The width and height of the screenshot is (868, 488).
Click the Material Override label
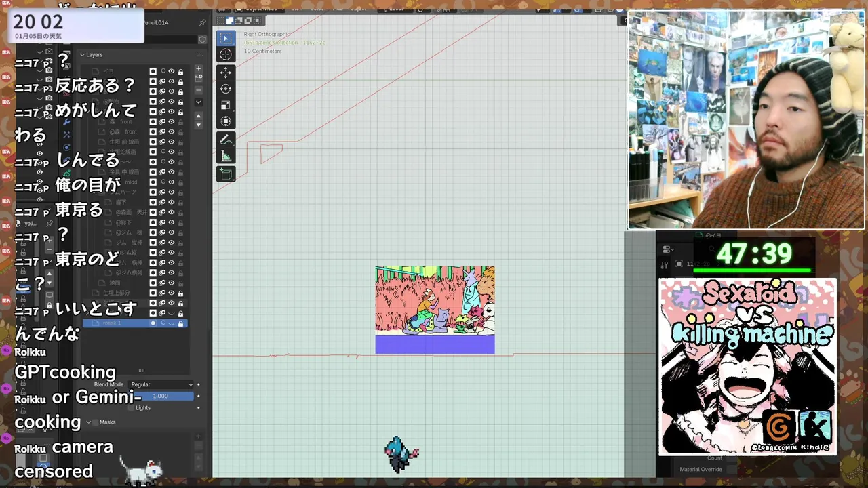coord(701,469)
